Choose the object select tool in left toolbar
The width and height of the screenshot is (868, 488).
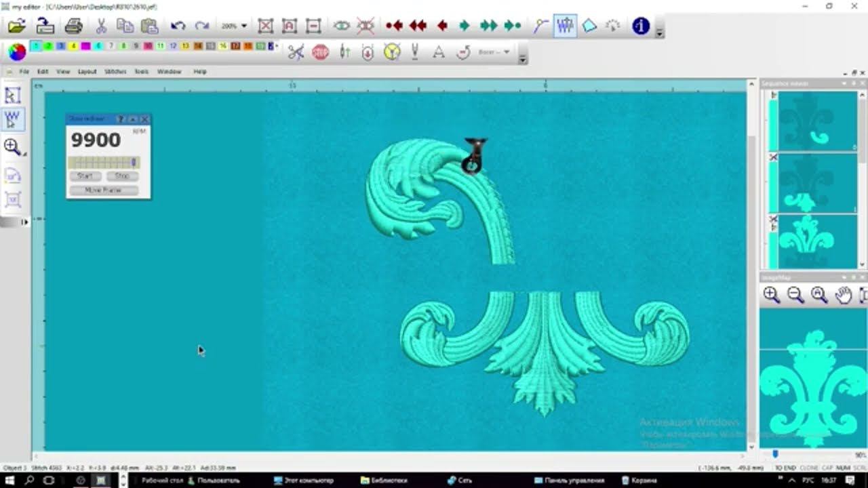(x=13, y=96)
